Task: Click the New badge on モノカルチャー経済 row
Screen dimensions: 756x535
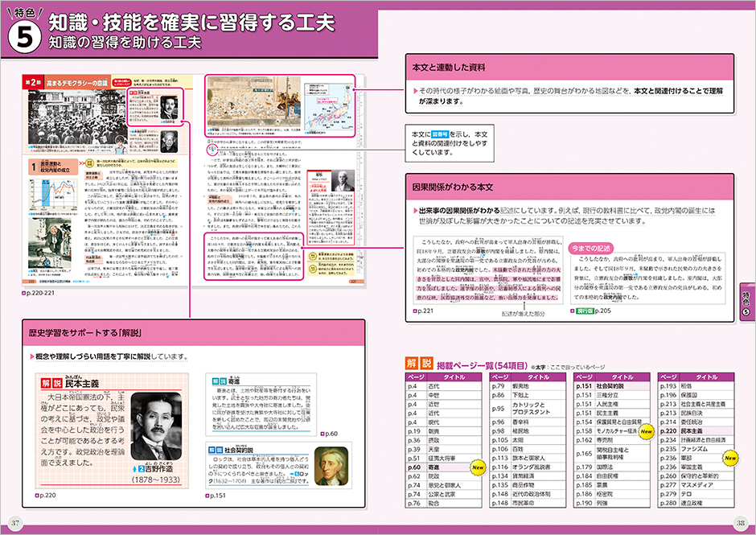Action: coord(646,431)
